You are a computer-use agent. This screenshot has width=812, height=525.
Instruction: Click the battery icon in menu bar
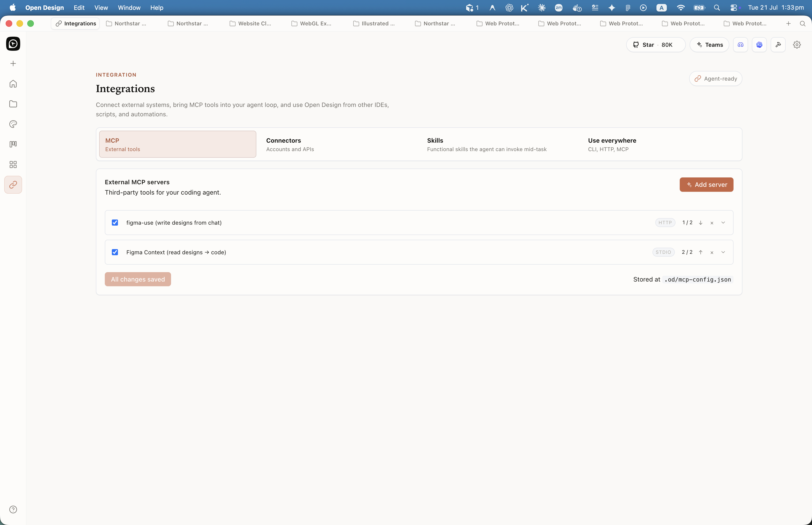pyautogui.click(x=699, y=8)
